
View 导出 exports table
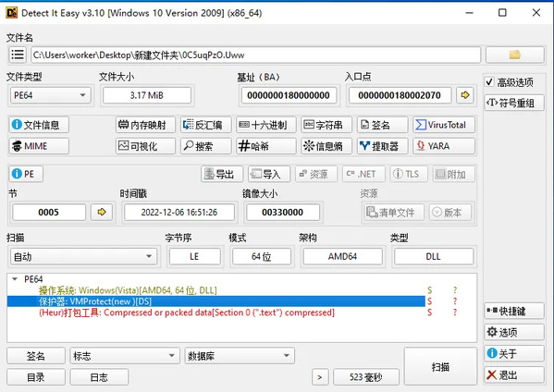pyautogui.click(x=222, y=174)
